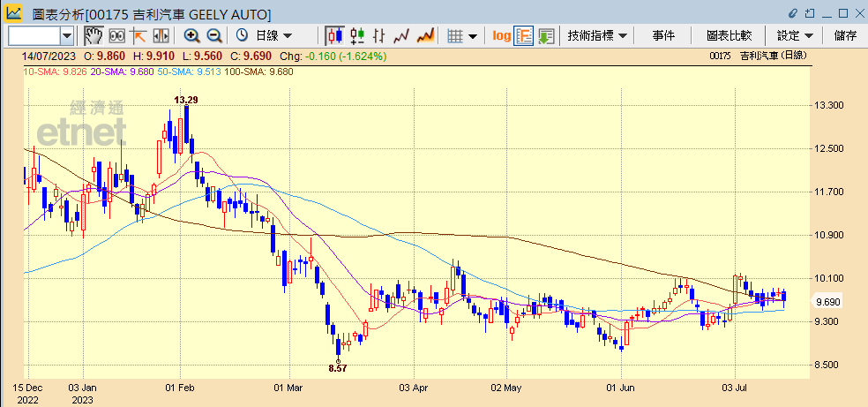Click the 事件 events button
The height and width of the screenshot is (407, 868).
click(x=663, y=35)
